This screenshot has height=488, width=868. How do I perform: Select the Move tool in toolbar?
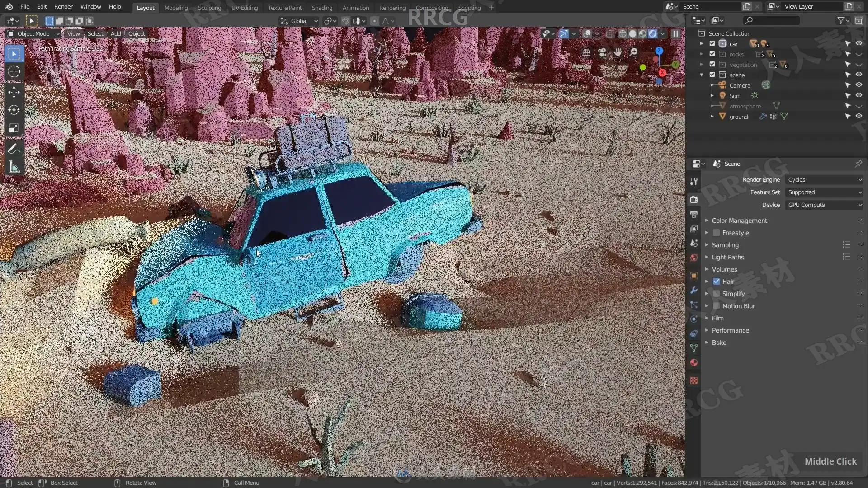[14, 92]
